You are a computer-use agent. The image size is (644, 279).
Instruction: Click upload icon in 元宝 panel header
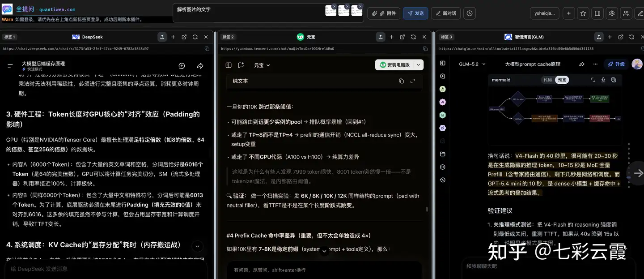[380, 37]
